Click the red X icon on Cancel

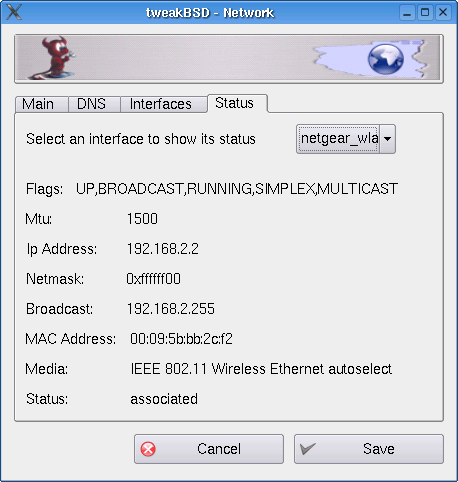click(x=148, y=449)
